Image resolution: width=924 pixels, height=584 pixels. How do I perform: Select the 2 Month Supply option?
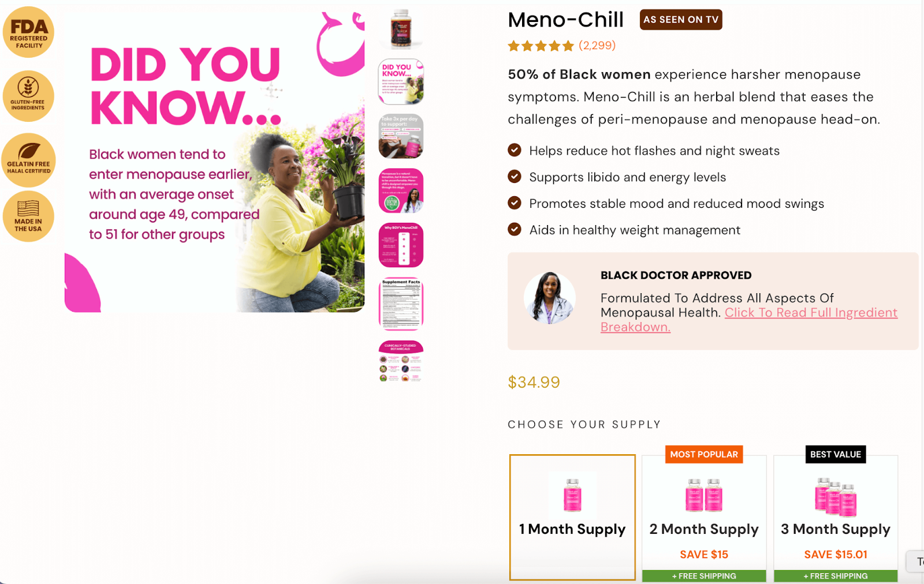click(704, 518)
